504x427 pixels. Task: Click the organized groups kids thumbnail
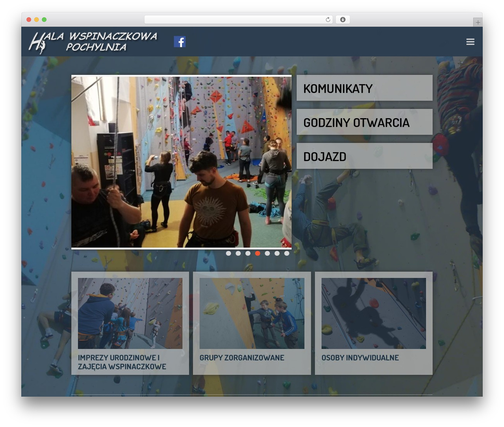[252, 313]
